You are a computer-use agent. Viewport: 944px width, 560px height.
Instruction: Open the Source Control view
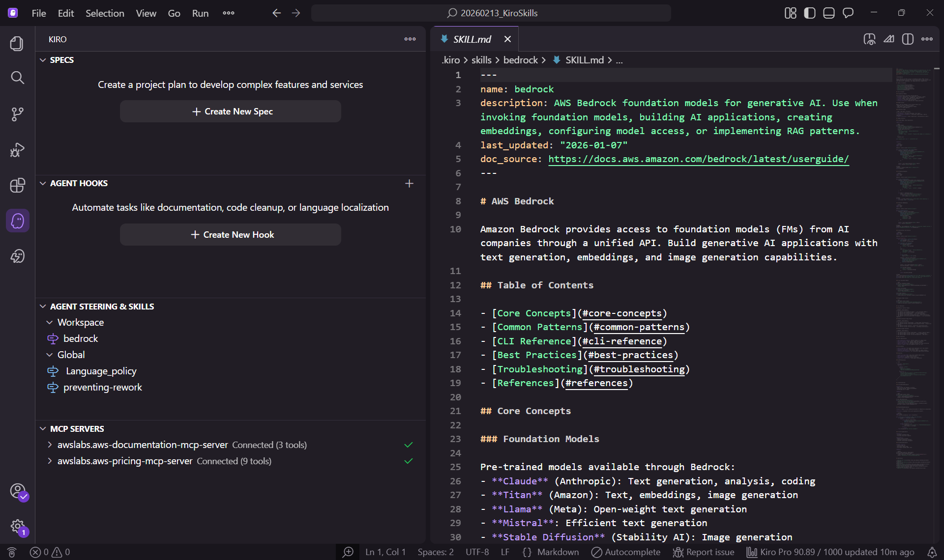pyautogui.click(x=17, y=114)
